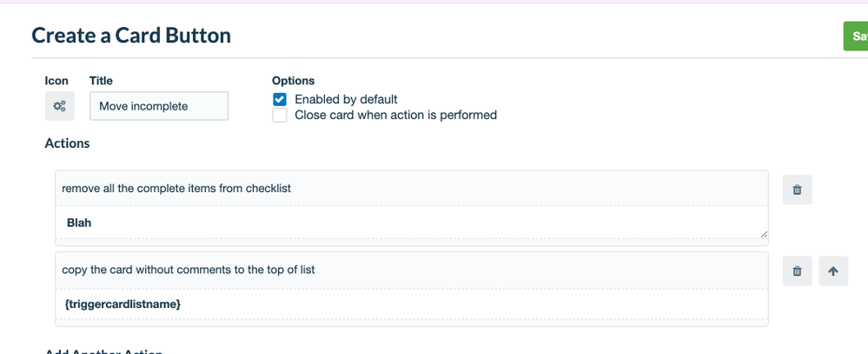Delete the remove complete items action

coord(797,190)
